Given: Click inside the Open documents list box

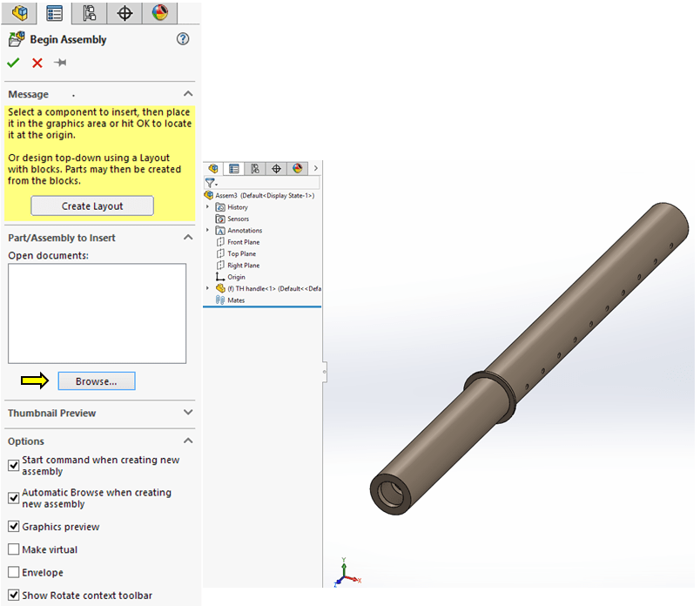Looking at the screenshot, I should [97, 313].
